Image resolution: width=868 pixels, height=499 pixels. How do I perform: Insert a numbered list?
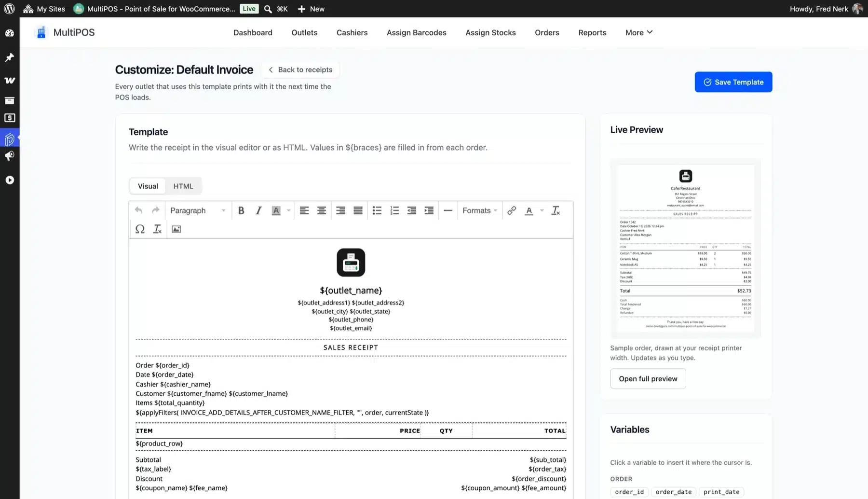(x=394, y=210)
